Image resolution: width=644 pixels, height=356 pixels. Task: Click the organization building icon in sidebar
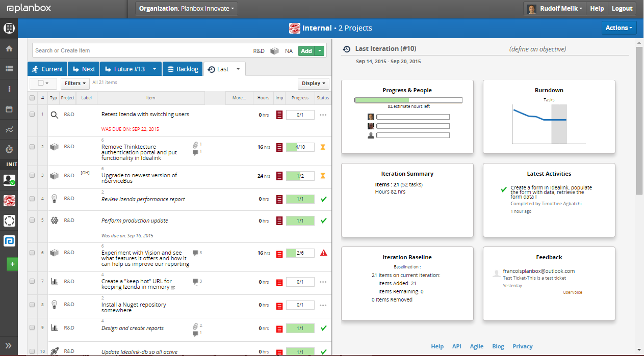(x=9, y=28)
